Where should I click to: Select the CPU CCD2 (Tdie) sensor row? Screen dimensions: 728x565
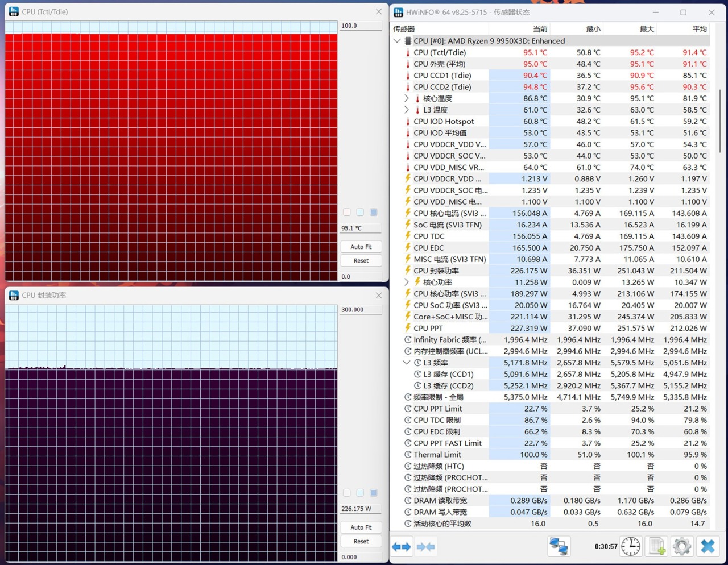pos(551,87)
